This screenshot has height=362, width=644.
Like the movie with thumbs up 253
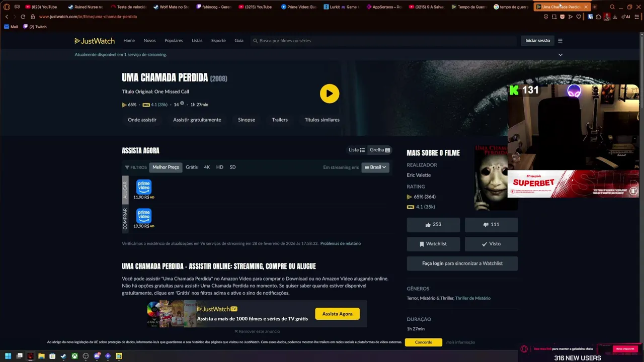433,225
